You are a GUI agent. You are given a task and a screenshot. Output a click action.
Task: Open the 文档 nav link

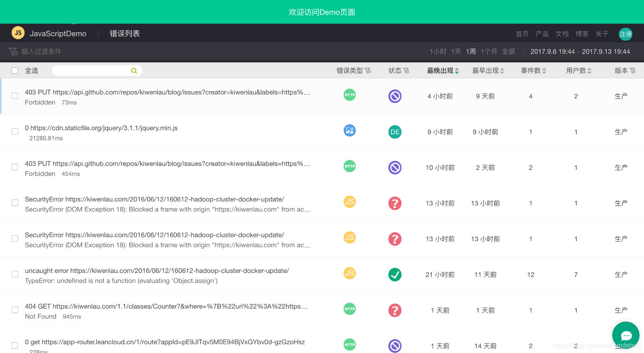pos(562,34)
